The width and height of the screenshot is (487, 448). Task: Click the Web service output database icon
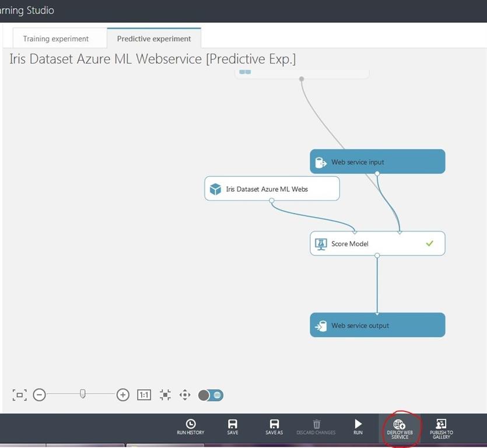(321, 326)
